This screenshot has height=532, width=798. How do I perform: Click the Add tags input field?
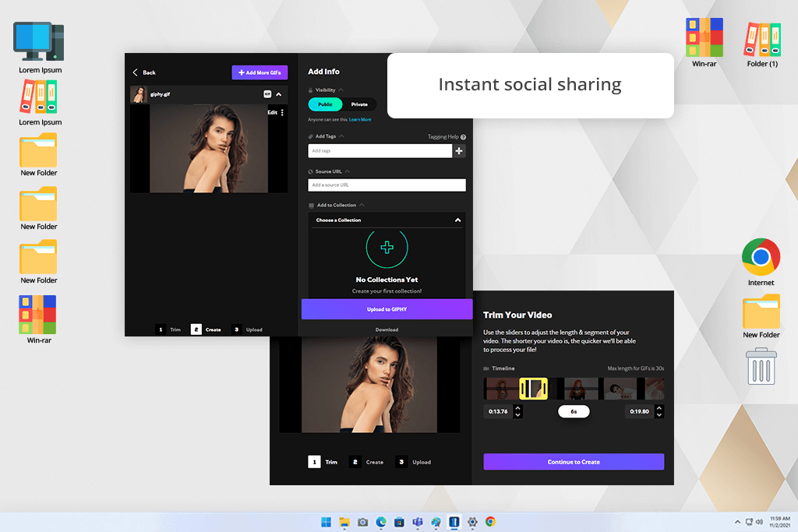380,151
